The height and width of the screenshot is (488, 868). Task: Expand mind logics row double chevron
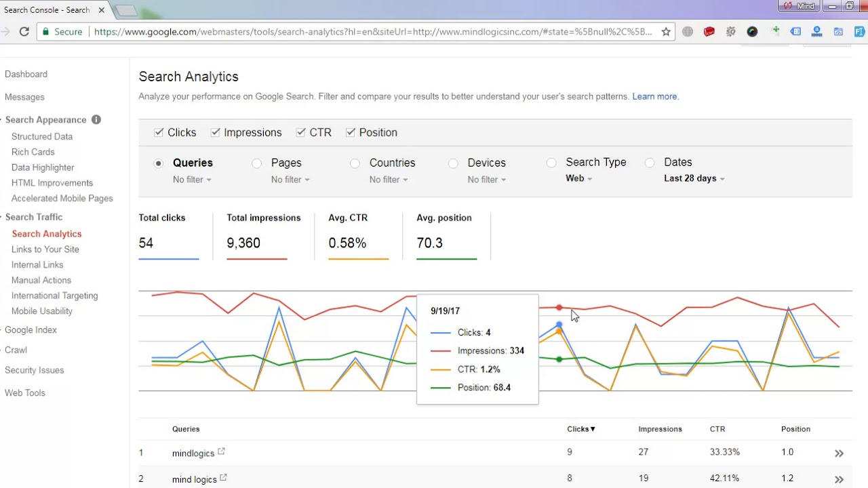pos(839,479)
